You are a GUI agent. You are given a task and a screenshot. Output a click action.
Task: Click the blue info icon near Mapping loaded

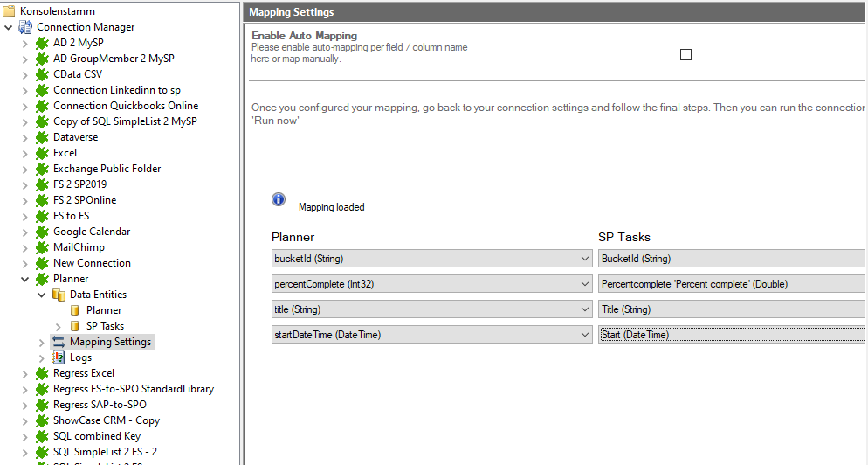pyautogui.click(x=279, y=200)
